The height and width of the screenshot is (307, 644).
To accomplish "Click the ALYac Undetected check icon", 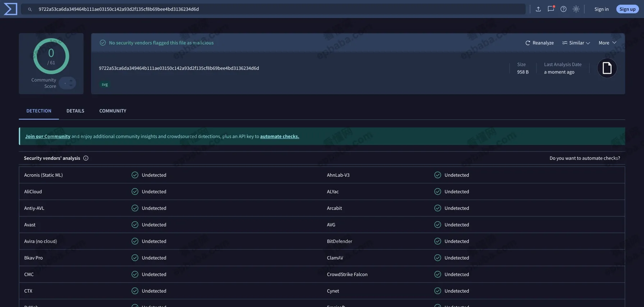I will [x=438, y=191].
